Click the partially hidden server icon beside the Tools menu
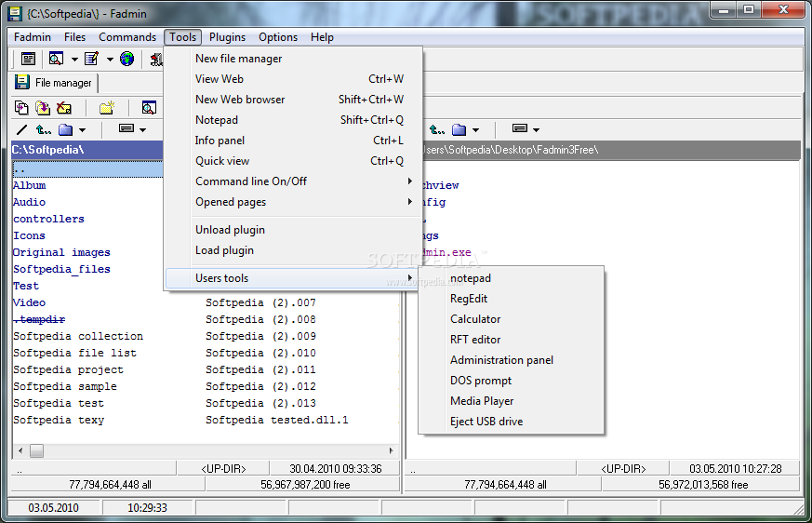Screen dimensions: 812x523 click(x=156, y=59)
